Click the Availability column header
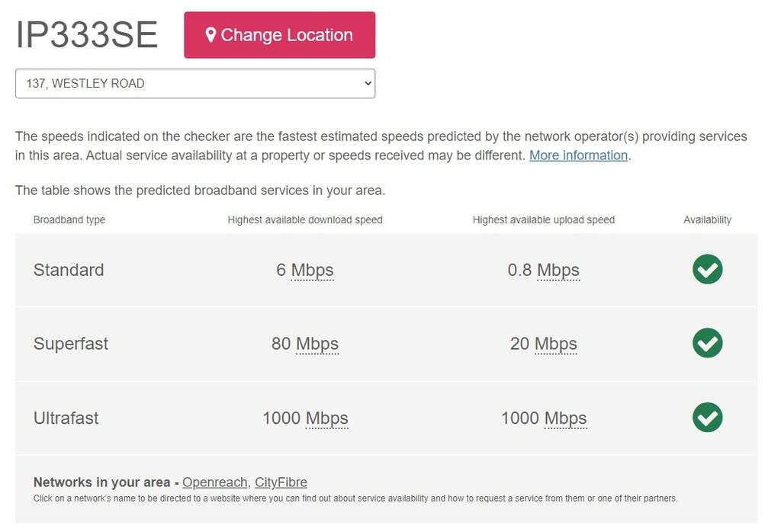The width and height of the screenshot is (781, 532). [707, 220]
